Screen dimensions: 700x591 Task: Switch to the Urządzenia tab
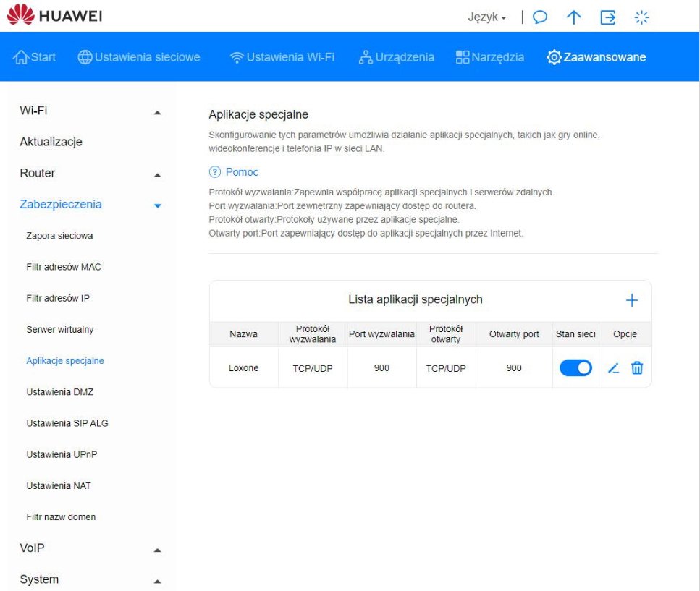pyautogui.click(x=397, y=57)
